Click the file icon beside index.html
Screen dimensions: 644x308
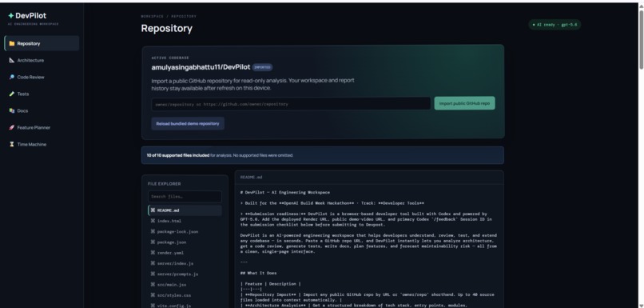[153, 221]
